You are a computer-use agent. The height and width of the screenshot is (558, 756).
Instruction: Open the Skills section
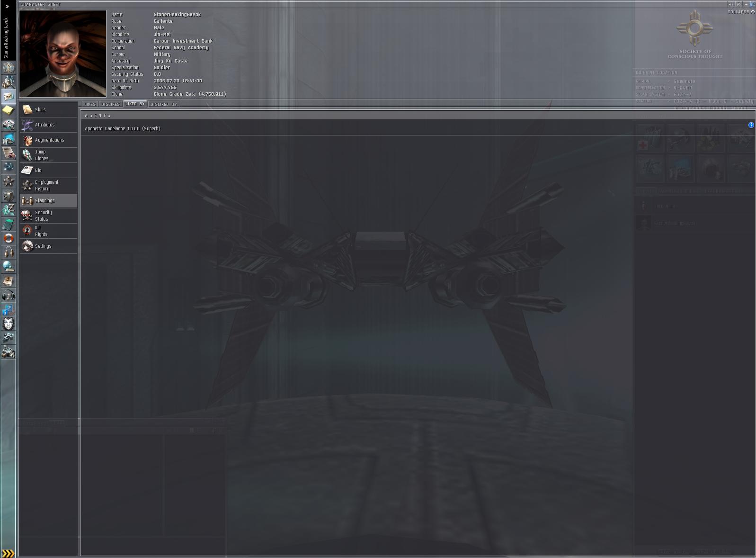pyautogui.click(x=48, y=109)
